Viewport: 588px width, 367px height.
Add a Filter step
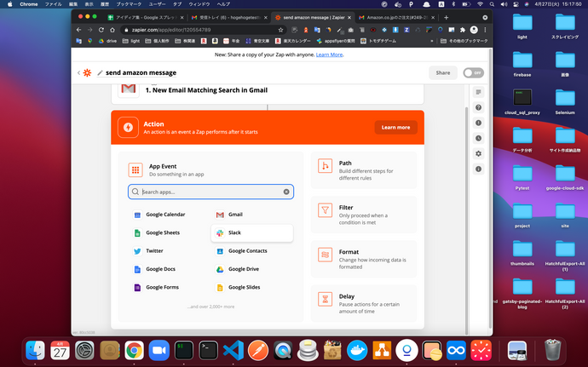click(x=364, y=215)
